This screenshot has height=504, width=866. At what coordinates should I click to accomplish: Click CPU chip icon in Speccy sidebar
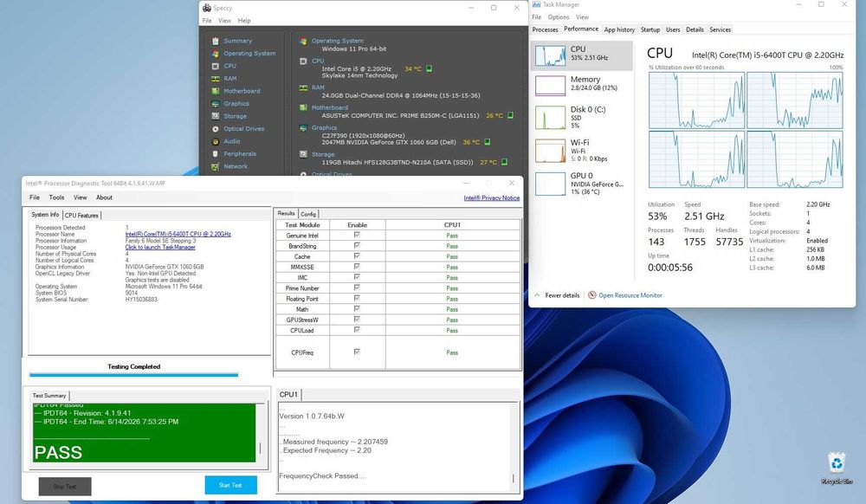point(216,66)
